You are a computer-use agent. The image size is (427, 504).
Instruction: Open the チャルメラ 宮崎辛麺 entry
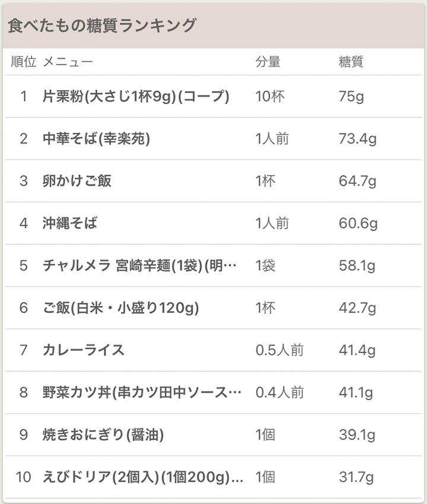pos(213,266)
